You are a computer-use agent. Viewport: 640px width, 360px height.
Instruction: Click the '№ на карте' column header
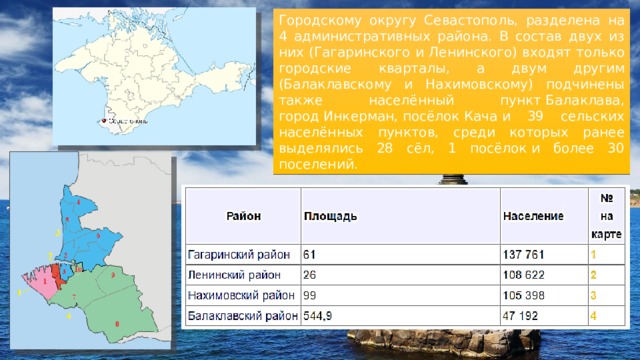pyautogui.click(x=607, y=216)
